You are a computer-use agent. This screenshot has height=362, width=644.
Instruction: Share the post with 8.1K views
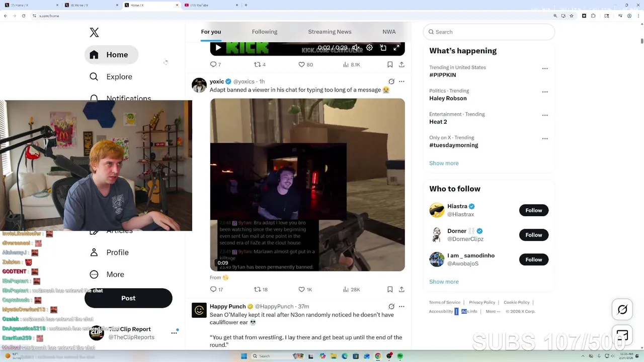tap(401, 64)
